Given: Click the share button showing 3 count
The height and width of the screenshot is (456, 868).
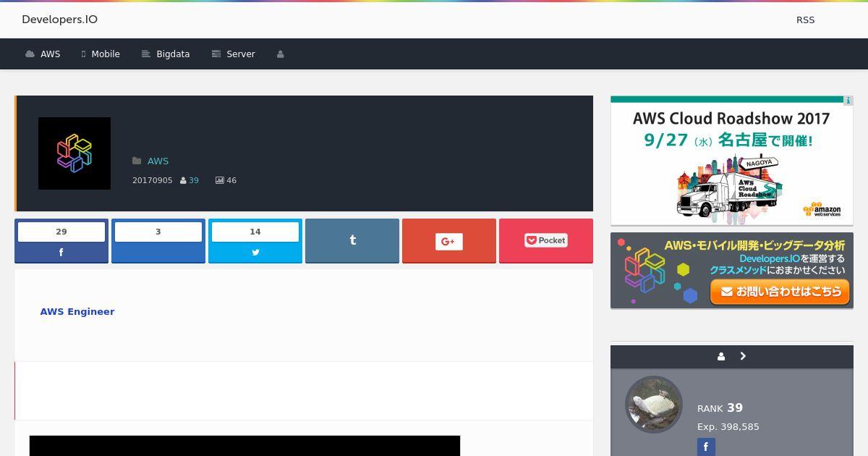Looking at the screenshot, I should (x=158, y=241).
